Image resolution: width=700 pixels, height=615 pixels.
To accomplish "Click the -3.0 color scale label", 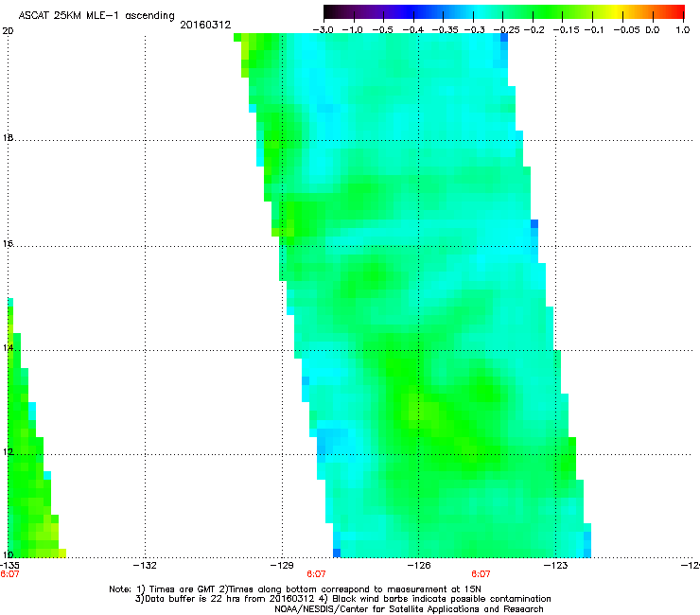I will pyautogui.click(x=323, y=30).
